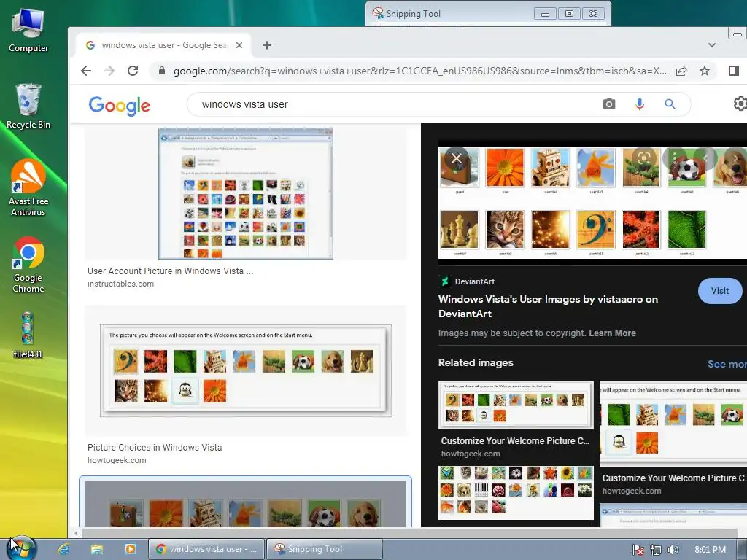Open Chrome side panel icon

pos(734,71)
